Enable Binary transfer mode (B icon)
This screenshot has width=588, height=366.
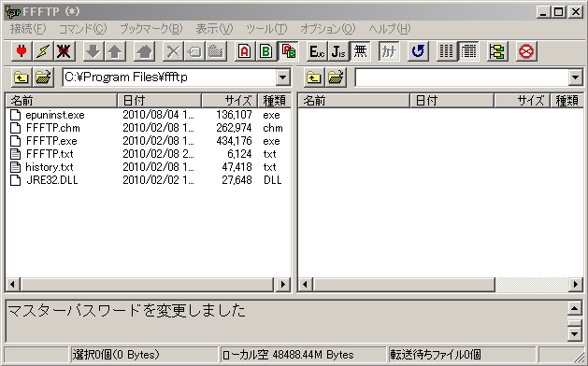(266, 51)
